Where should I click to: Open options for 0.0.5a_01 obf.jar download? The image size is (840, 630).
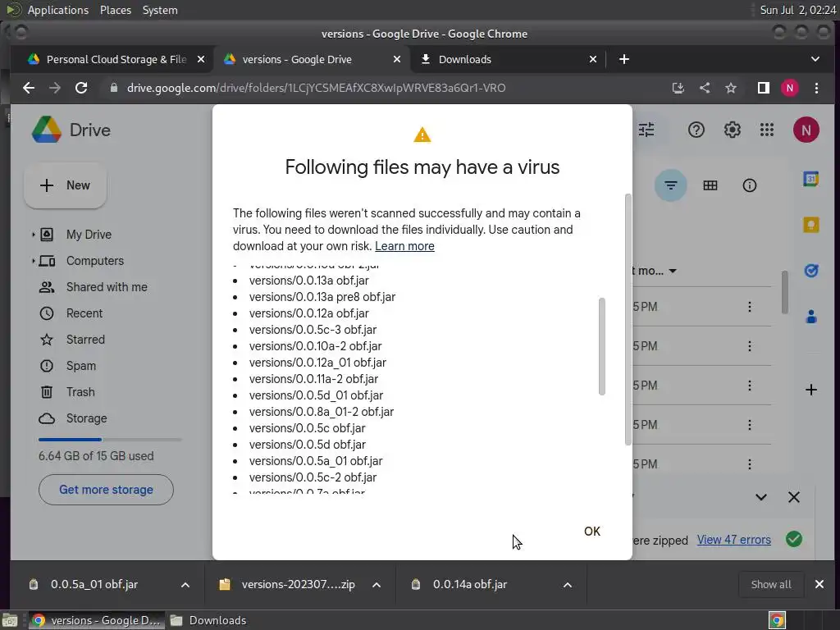[x=185, y=585]
